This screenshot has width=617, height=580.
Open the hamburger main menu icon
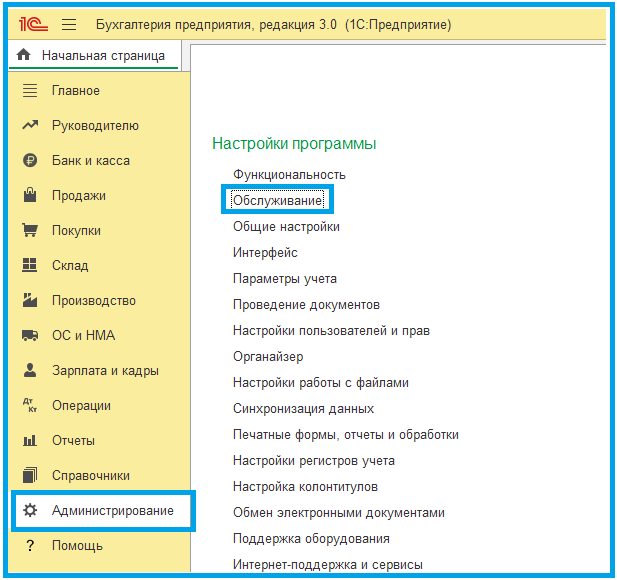69,24
